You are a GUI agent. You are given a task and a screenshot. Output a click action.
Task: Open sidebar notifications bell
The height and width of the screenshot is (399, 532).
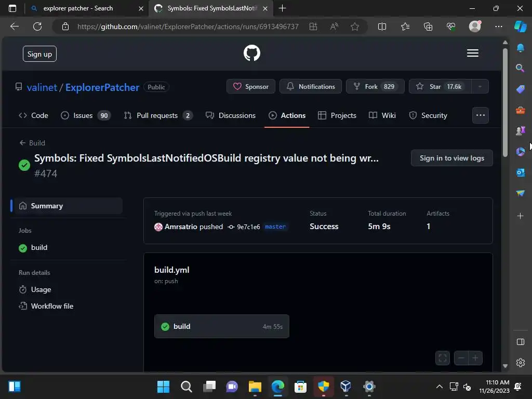coord(521,48)
